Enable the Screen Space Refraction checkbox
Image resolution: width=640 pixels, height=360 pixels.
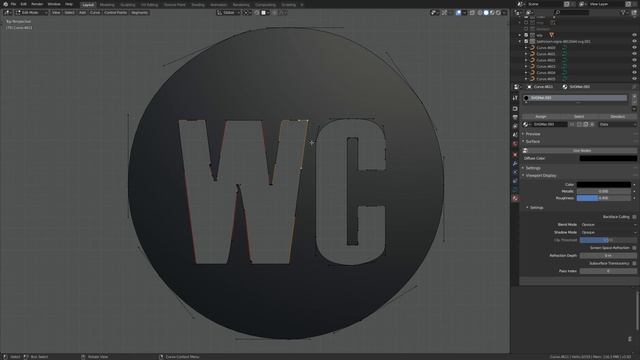tap(634, 248)
